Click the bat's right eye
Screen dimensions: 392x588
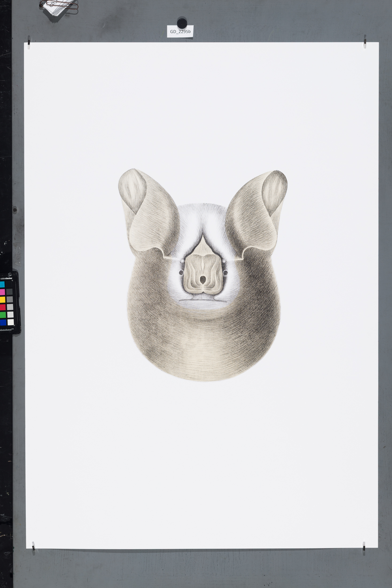225,273
